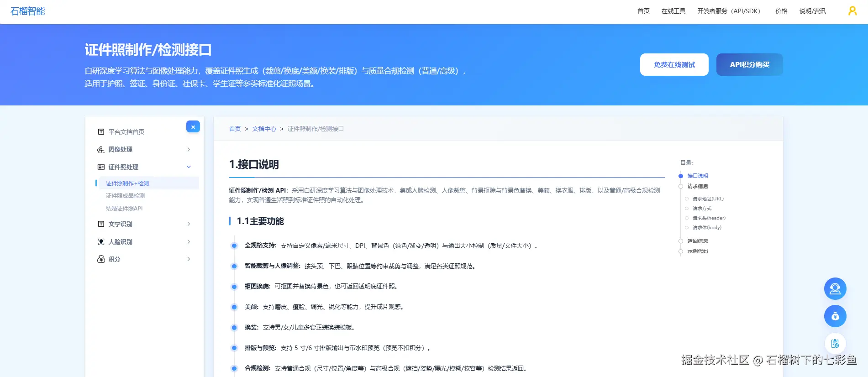Click the 全规格支持 feature line
The width and height of the screenshot is (868, 377).
pos(391,246)
